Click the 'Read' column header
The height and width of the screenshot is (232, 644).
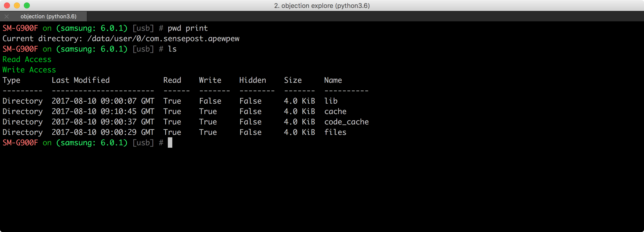[172, 80]
